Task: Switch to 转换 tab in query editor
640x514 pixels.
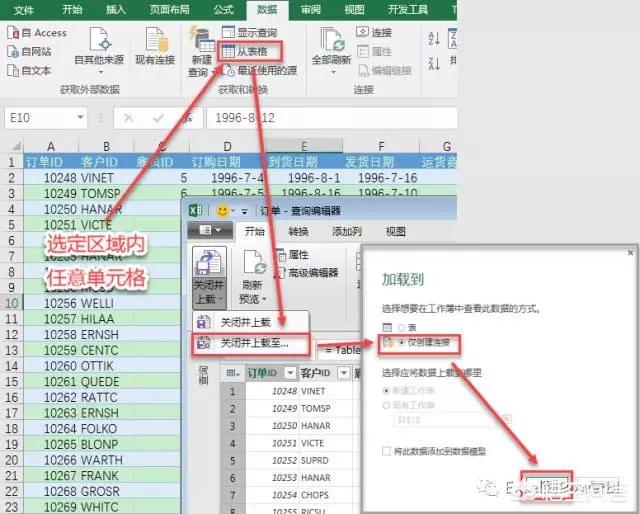Action: 298,231
